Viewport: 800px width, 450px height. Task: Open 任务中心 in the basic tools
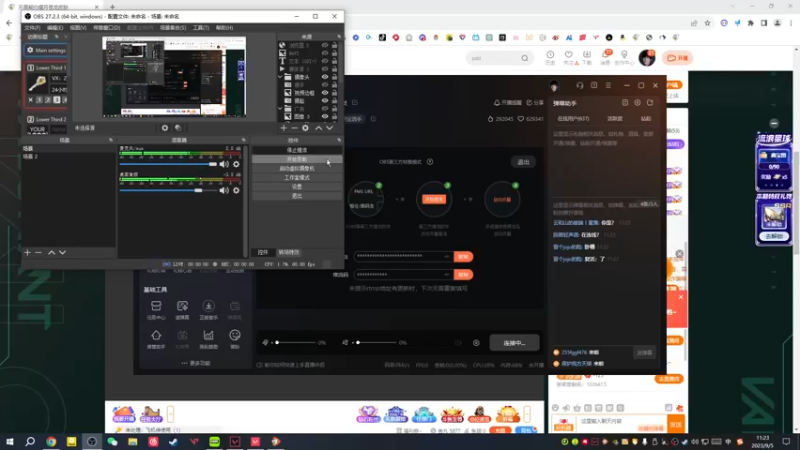point(156,309)
